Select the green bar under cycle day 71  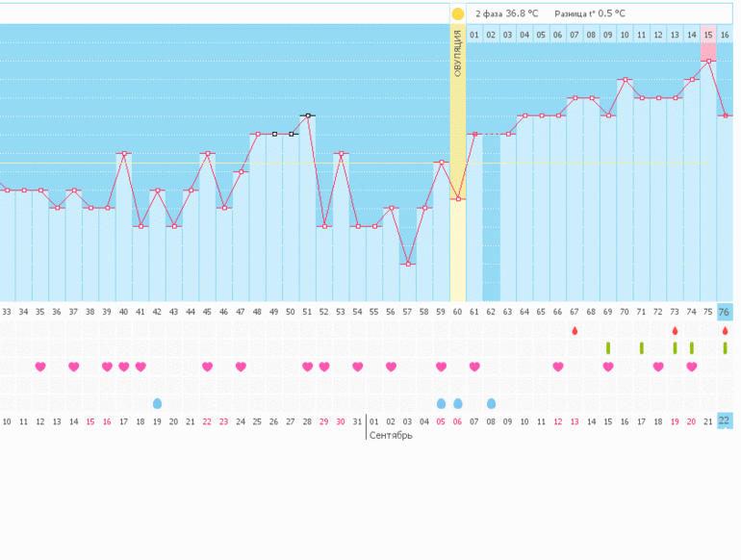click(x=642, y=347)
